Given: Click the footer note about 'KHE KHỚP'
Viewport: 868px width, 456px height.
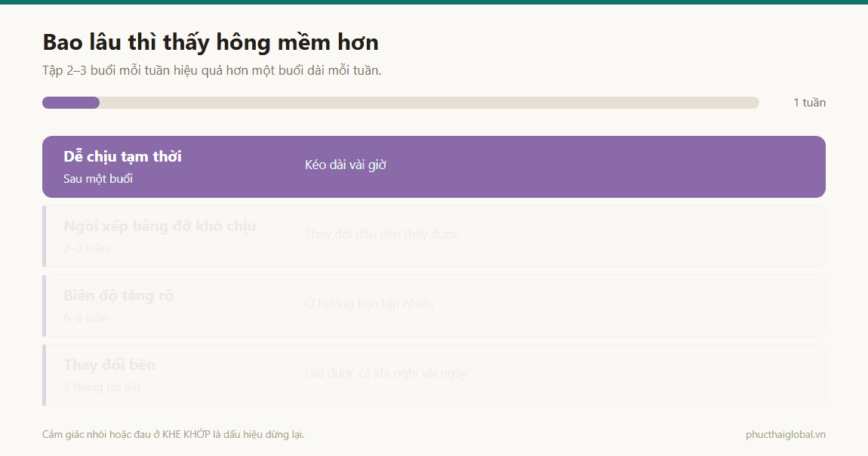Looking at the screenshot, I should (x=174, y=434).
